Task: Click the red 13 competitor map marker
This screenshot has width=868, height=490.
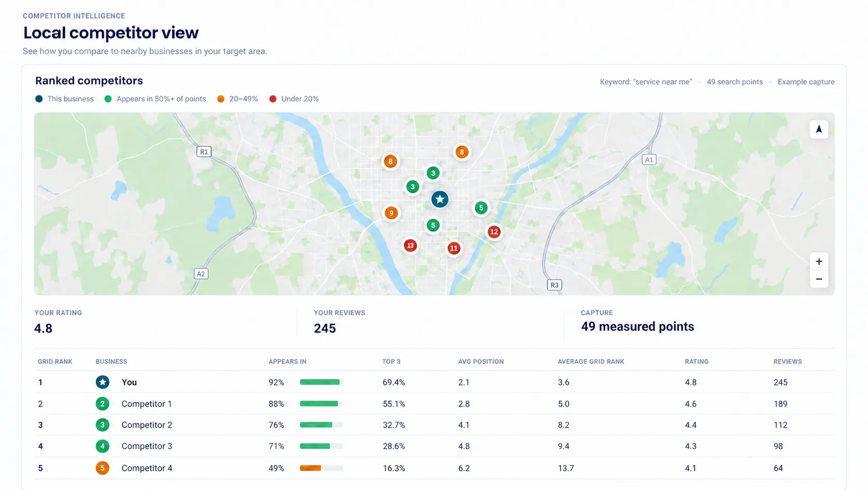Action: [410, 245]
